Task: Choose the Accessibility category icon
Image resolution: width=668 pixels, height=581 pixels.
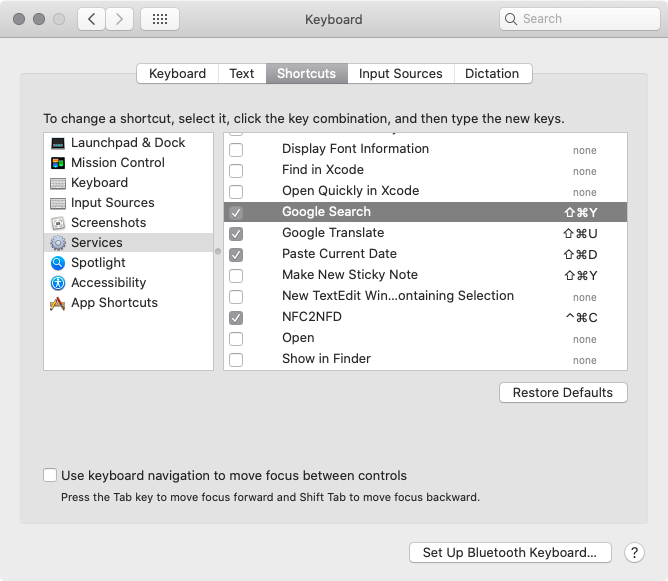Action: 57,283
